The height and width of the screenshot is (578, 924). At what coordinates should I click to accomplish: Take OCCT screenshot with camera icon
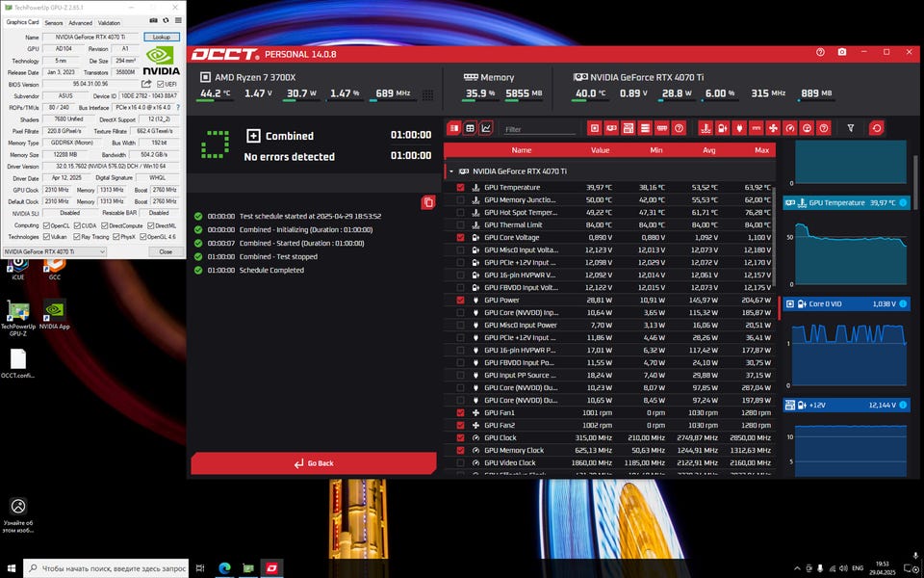tap(842, 52)
